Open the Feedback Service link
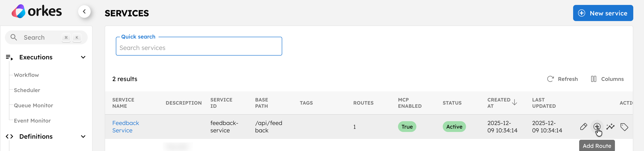This screenshot has width=644, height=151. click(x=125, y=126)
